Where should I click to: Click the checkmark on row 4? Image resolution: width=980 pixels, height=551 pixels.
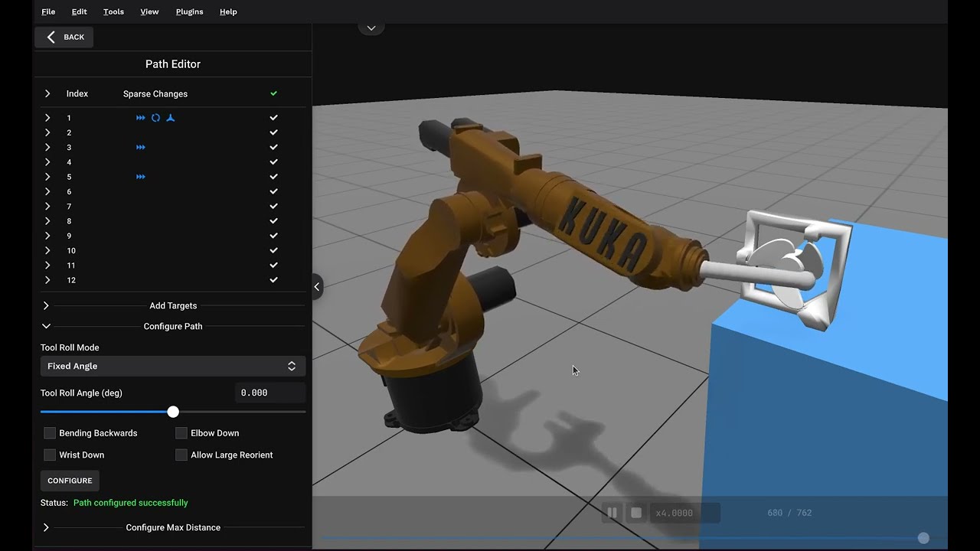pyautogui.click(x=273, y=162)
